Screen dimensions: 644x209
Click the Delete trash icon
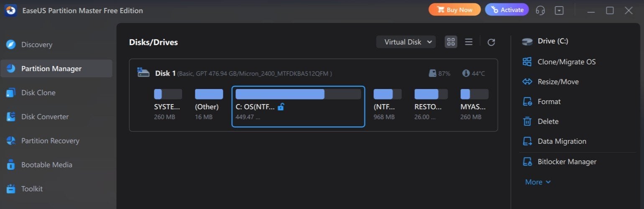[x=527, y=121]
